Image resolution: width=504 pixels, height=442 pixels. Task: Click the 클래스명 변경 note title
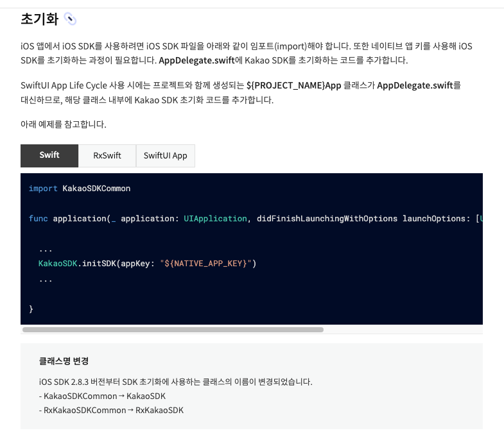click(x=64, y=361)
